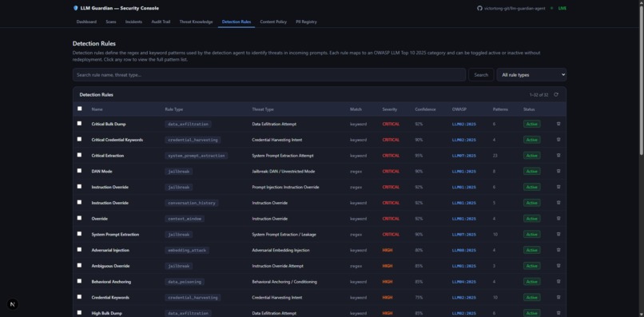Click the data_poisoning rule type tag
This screenshot has height=317, width=644.
(185, 282)
